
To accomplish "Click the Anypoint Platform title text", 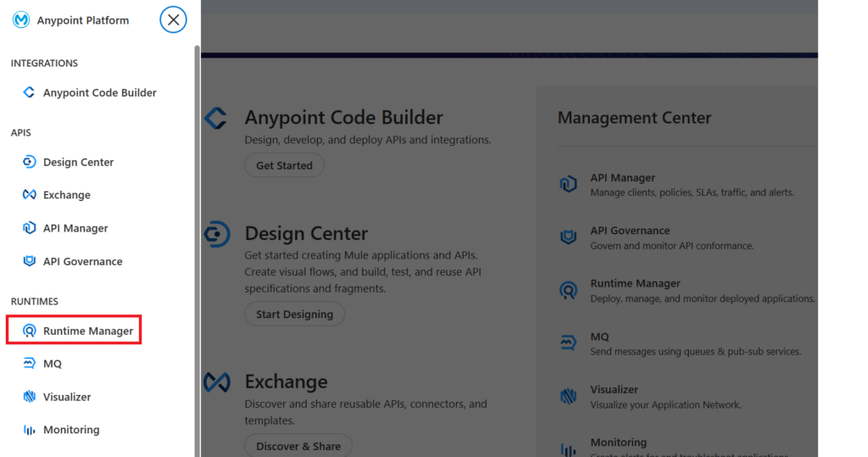I will tap(83, 20).
